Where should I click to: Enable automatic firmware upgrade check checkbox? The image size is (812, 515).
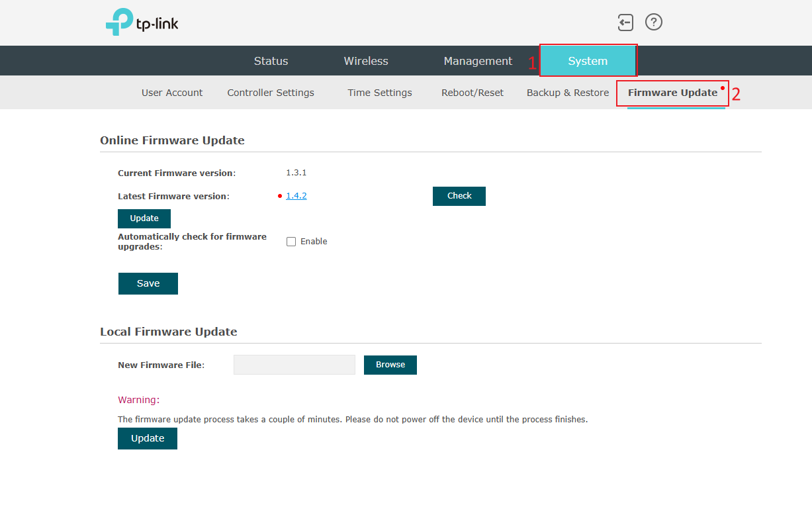pos(291,242)
